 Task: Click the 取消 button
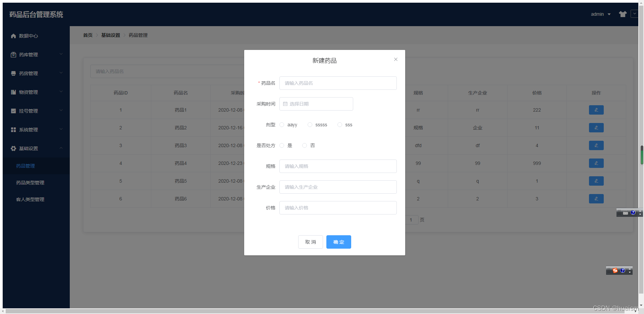(x=311, y=242)
